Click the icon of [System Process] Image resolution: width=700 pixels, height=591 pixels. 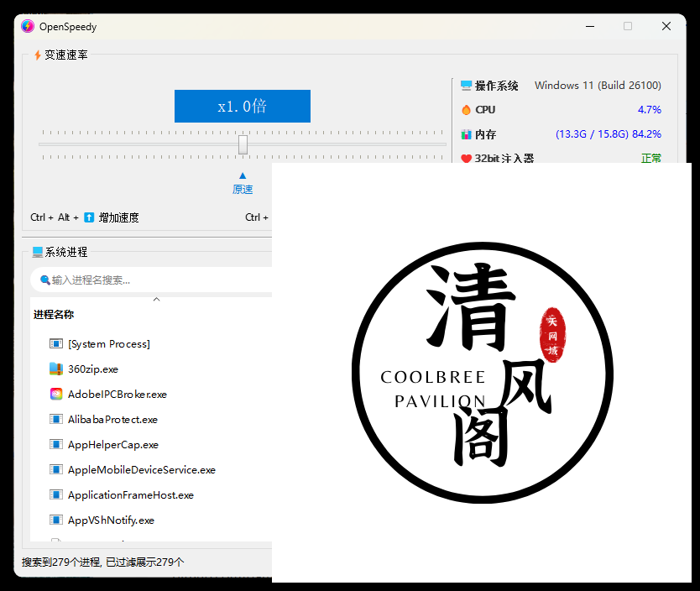pos(55,343)
